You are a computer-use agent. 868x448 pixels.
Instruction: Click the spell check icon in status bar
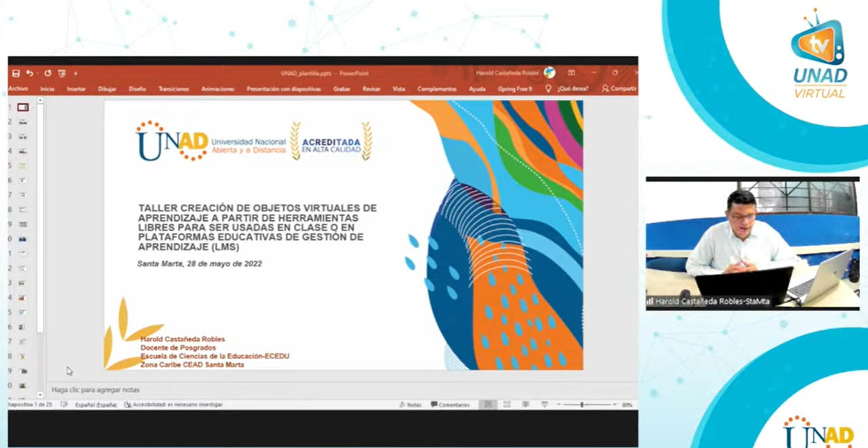64,404
